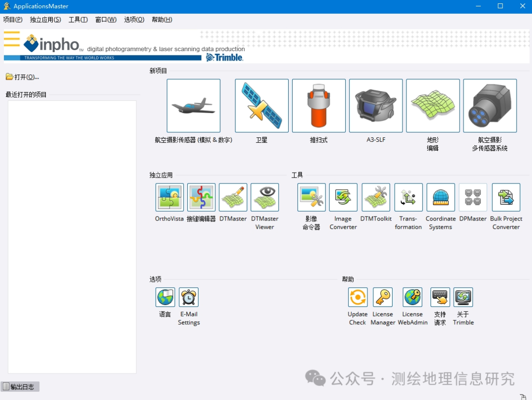532x400 pixels.
Task: Launch the OrthoVista application
Action: [169, 197]
